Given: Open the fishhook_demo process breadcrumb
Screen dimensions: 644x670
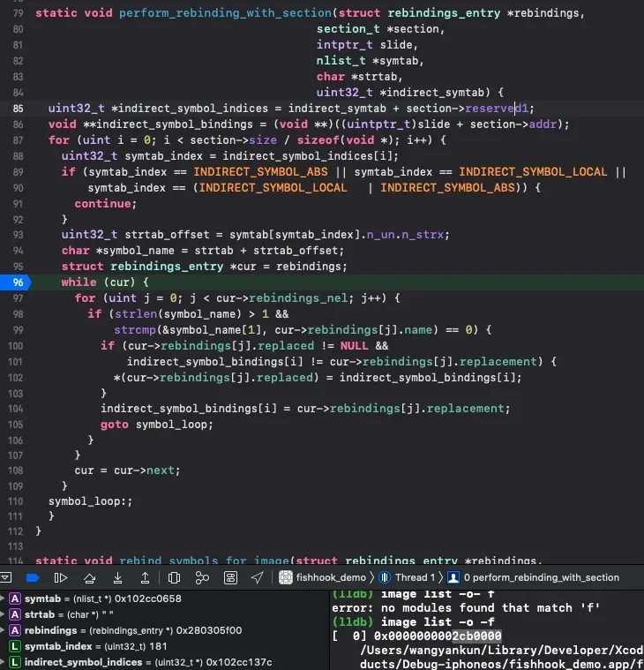Looking at the screenshot, I should point(331,577).
